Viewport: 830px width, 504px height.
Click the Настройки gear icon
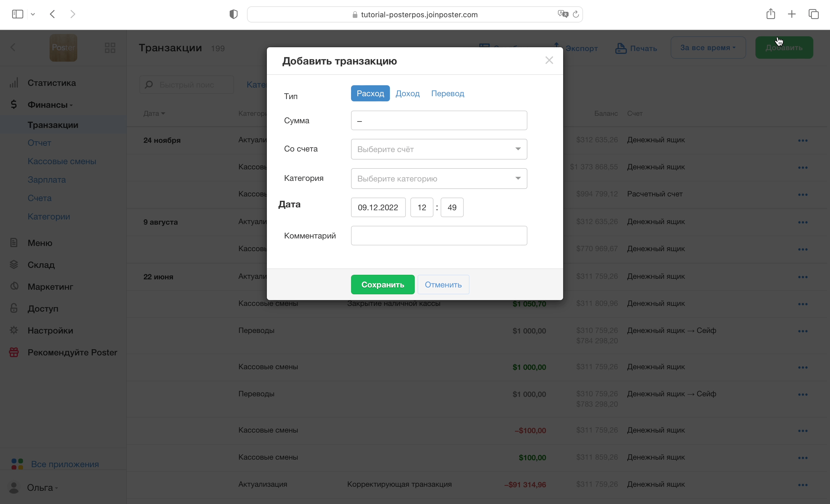tap(14, 330)
